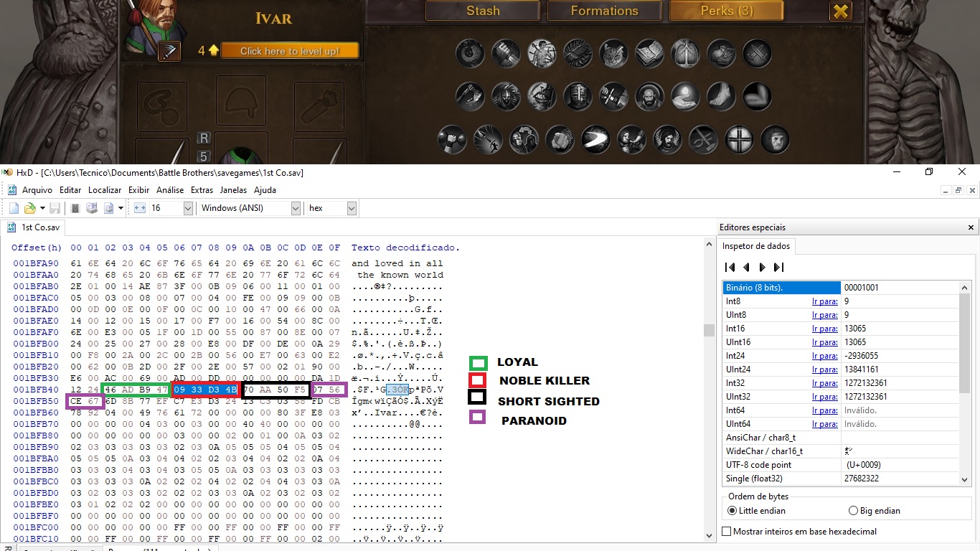Switch to the 1st Co.sav file tab
This screenshot has height=551, width=980.
pyautogui.click(x=34, y=227)
